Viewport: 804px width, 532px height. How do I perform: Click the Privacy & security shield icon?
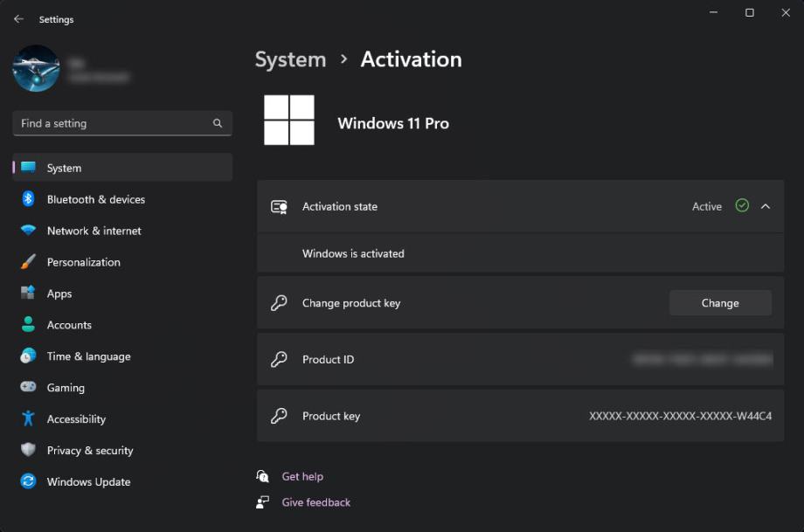28,451
